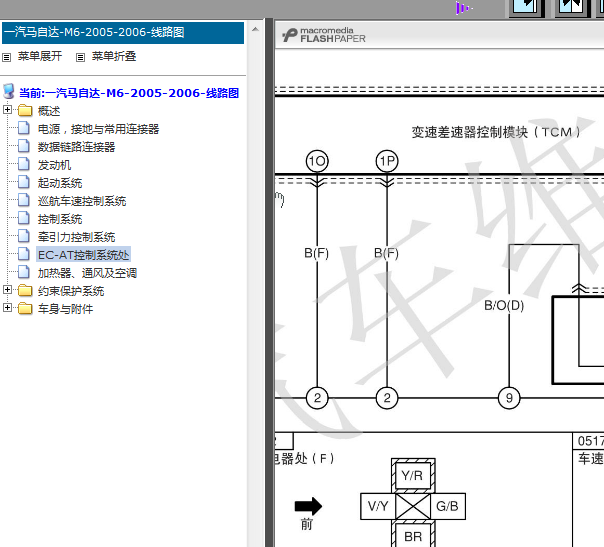Click the 约束保护系统 folder icon
The image size is (604, 547).
point(25,290)
